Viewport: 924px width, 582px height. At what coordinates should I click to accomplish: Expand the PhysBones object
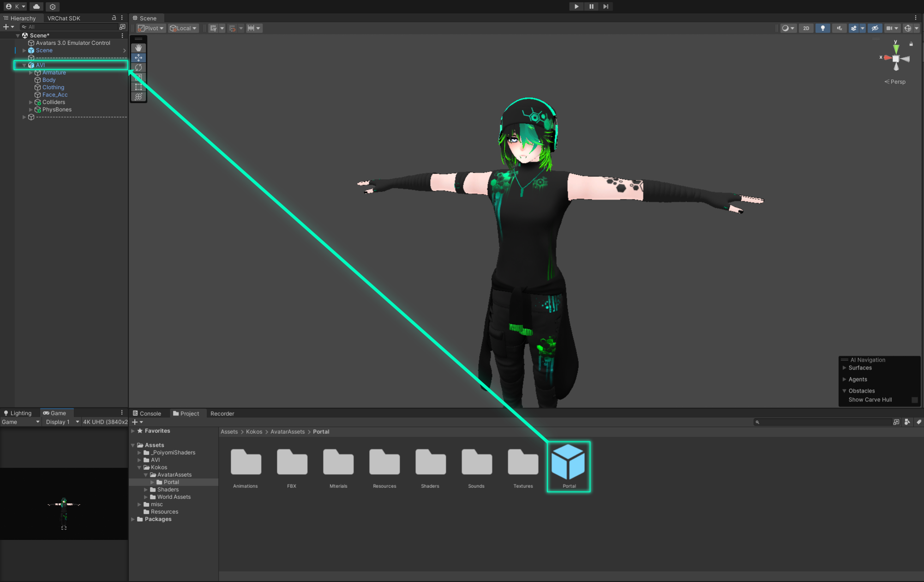[x=30, y=109]
